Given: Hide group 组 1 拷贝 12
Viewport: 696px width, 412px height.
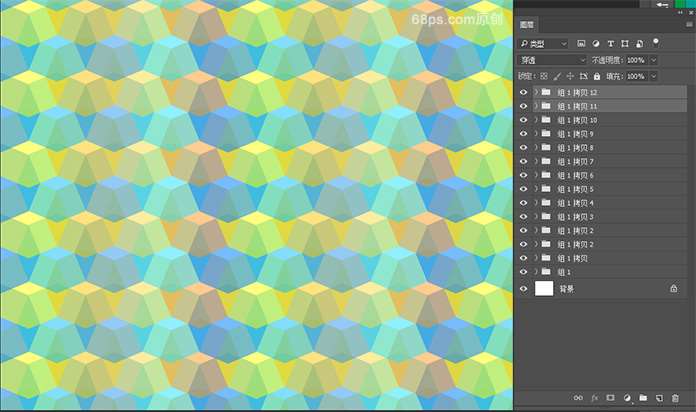Looking at the screenshot, I should click(524, 92).
